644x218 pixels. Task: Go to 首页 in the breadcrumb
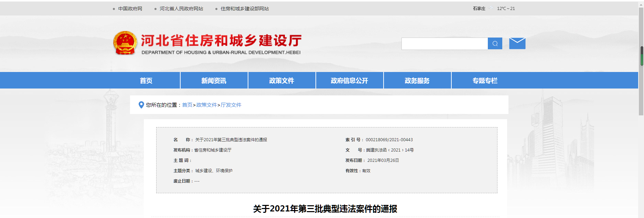[187, 105]
